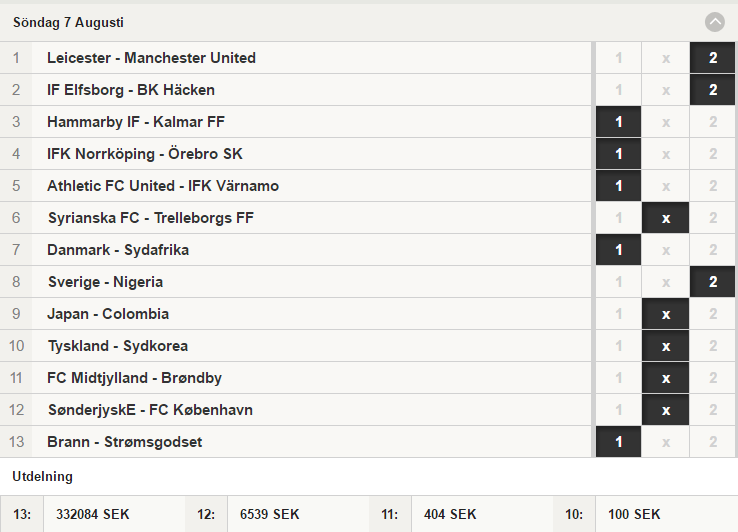Deselect 1 for IFK Norrköping - Örebro SK
The image size is (738, 532).
tap(618, 154)
